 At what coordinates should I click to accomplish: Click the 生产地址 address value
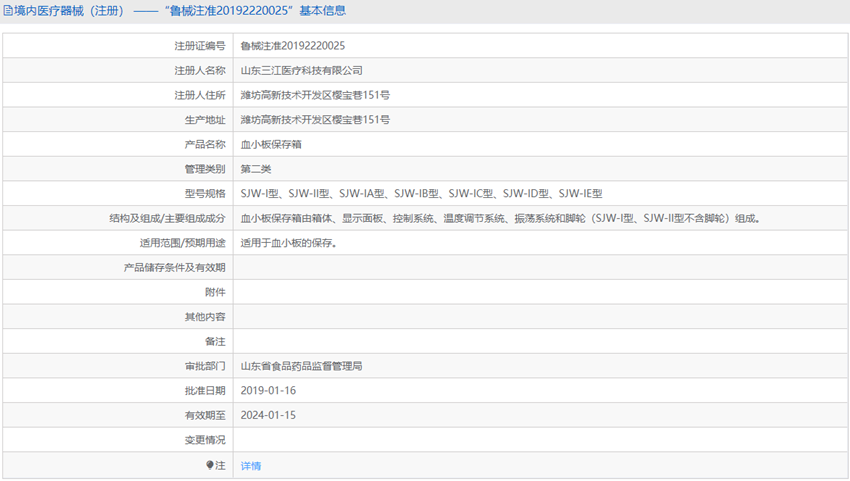pyautogui.click(x=315, y=120)
